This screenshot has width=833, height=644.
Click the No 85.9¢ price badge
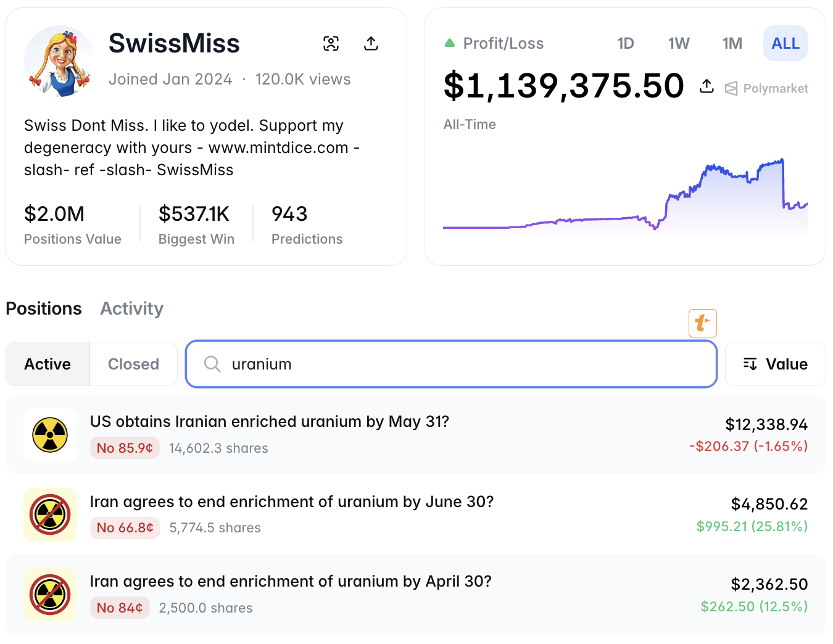125,448
